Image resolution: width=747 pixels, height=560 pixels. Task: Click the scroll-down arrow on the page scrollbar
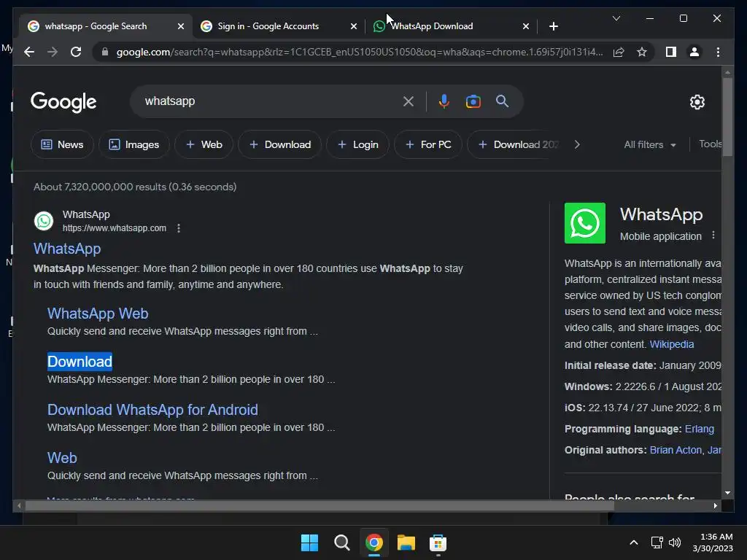(727, 493)
